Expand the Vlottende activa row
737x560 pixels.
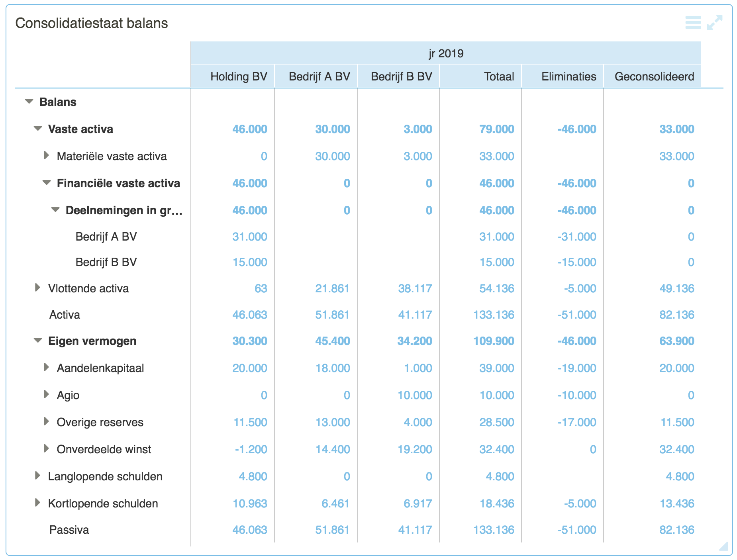37,288
